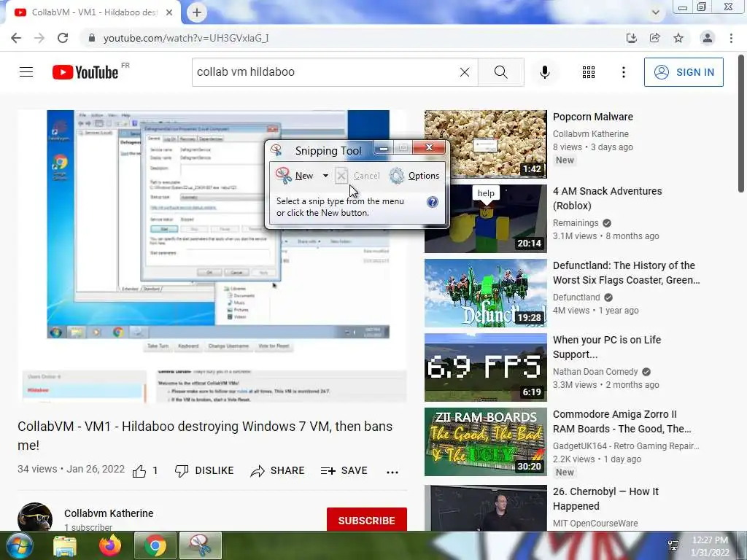Open Commodore Amiga Zorro II title

[622, 421]
